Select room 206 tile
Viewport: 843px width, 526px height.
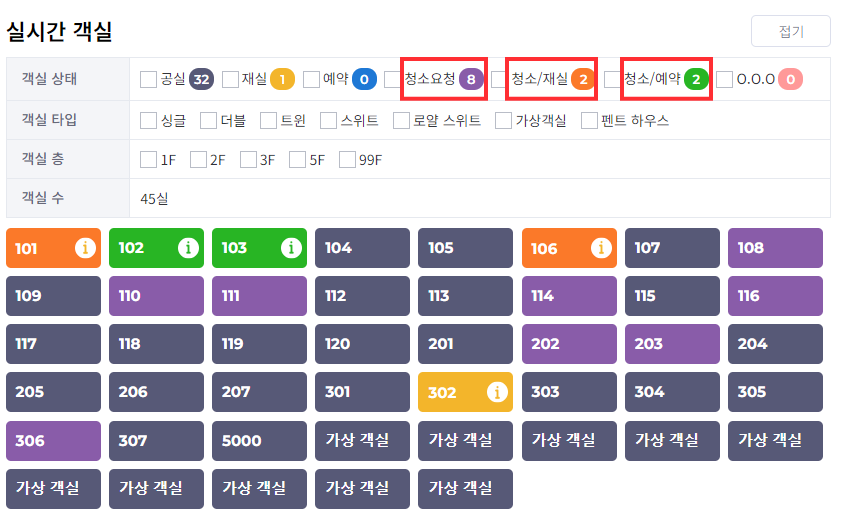[156, 392]
